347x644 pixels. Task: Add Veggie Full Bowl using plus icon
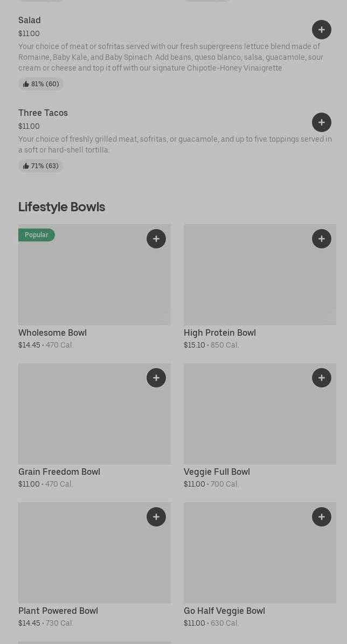(321, 378)
